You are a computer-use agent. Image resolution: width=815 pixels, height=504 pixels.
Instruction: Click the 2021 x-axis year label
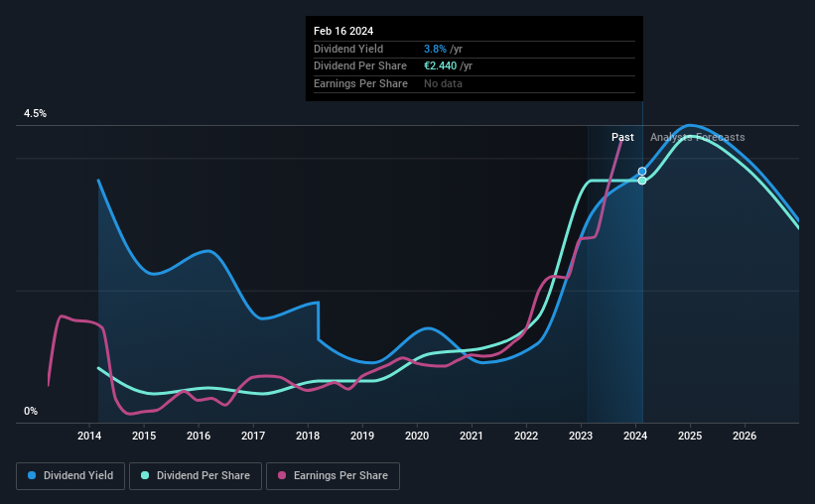click(x=472, y=436)
